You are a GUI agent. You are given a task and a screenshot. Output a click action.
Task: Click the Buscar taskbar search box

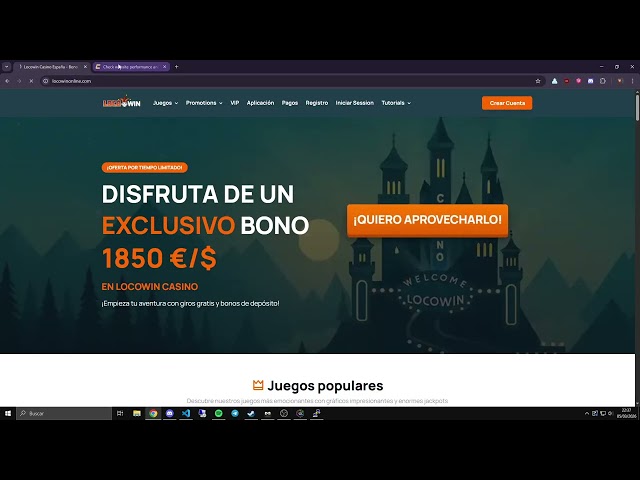[x=64, y=413]
